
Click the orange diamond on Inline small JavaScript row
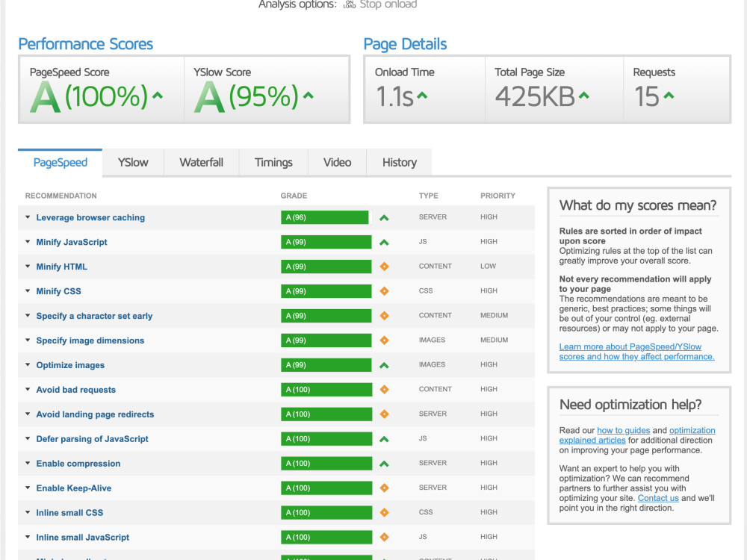pyautogui.click(x=384, y=537)
